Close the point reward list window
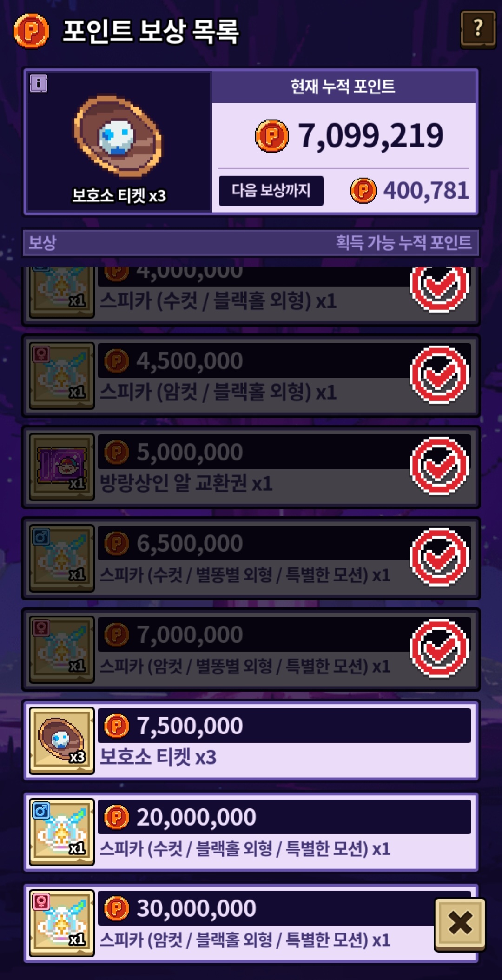Viewport: 502px width, 980px height. 460,923
